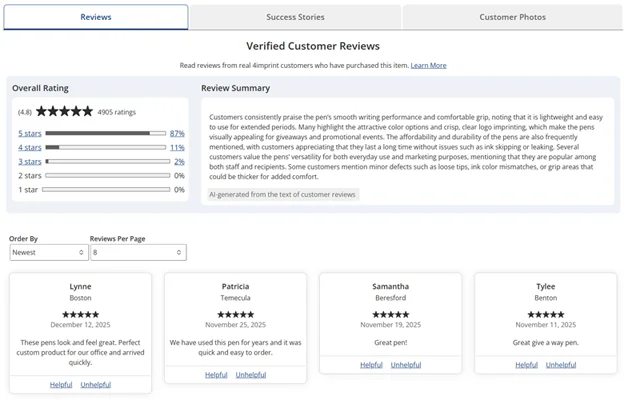Mark Samantha's review as Unhelpful
The width and height of the screenshot is (626, 400).
(406, 365)
